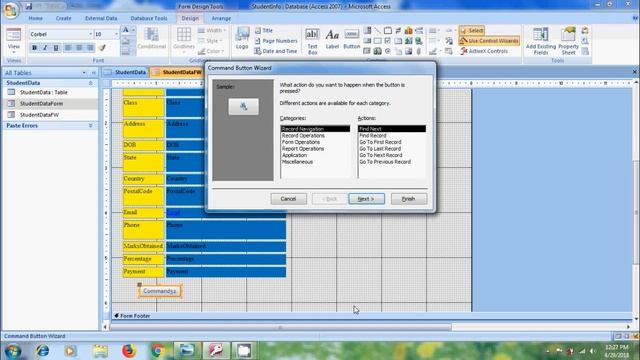Toggle Underline formatting
This screenshot has height=360, width=640.
(x=56, y=48)
